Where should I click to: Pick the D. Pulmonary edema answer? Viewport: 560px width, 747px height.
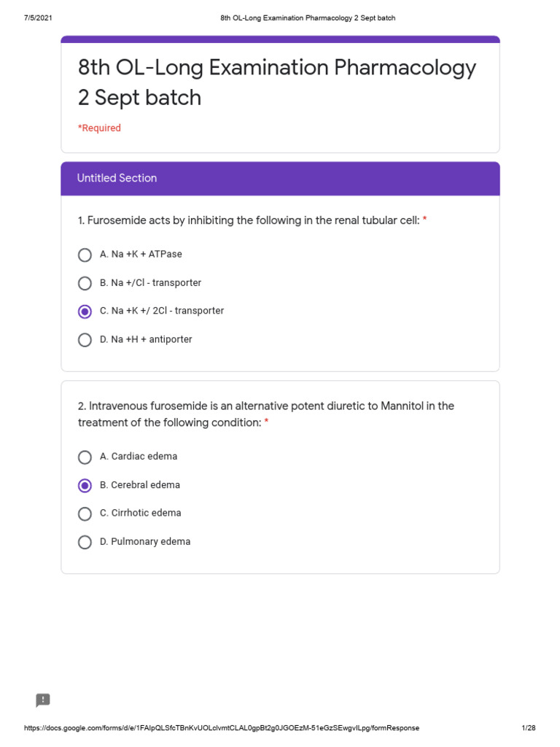tap(85, 542)
